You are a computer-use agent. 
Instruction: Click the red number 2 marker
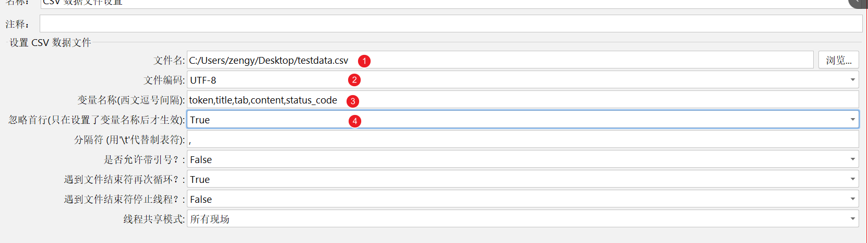point(354,80)
